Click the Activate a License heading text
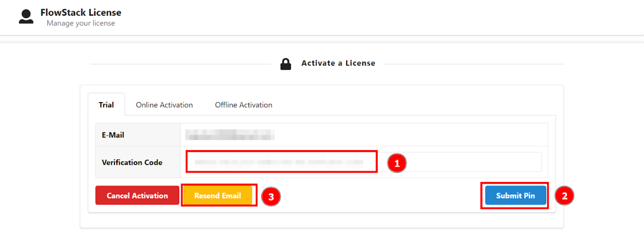Image resolution: width=644 pixels, height=242 pixels. (x=338, y=63)
